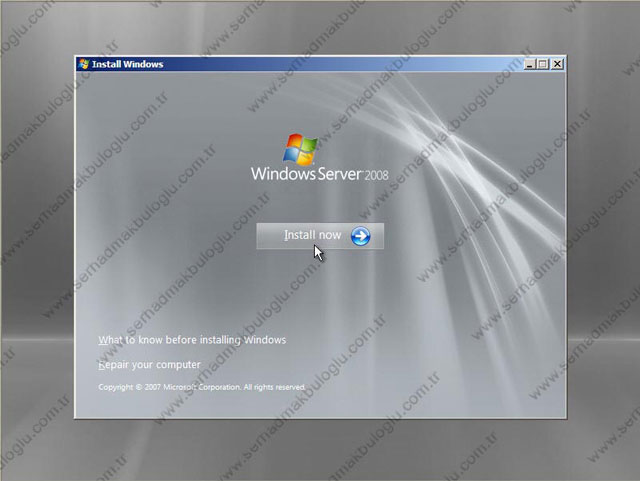Viewport: 640px width, 481px height.
Task: Open the Repair your computer link
Action: point(149,365)
